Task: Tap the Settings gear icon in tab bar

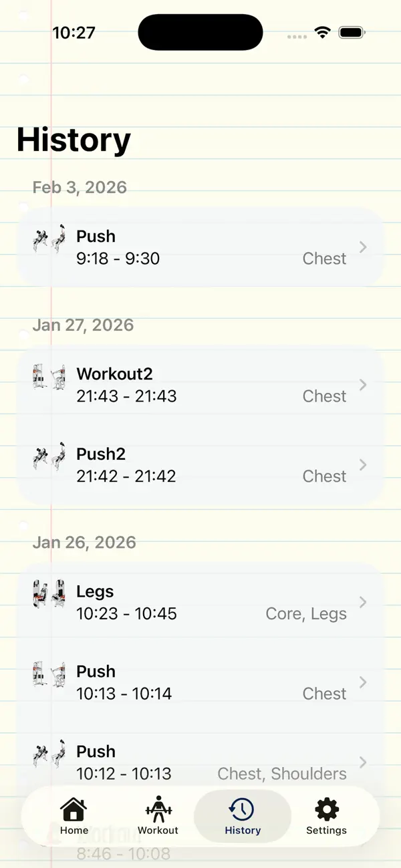Action: point(326,809)
